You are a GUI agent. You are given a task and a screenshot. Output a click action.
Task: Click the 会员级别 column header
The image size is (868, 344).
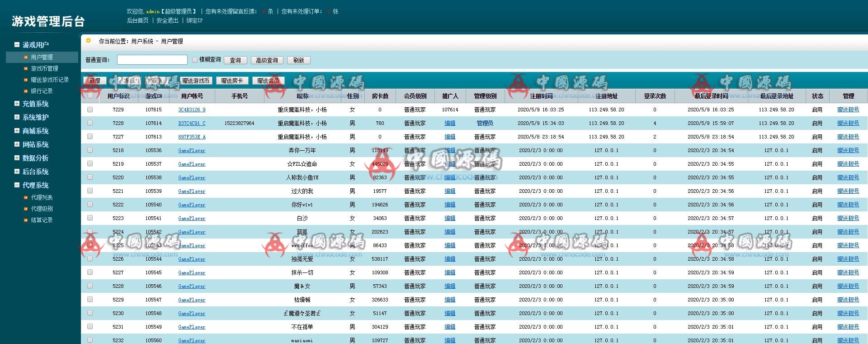(x=415, y=96)
